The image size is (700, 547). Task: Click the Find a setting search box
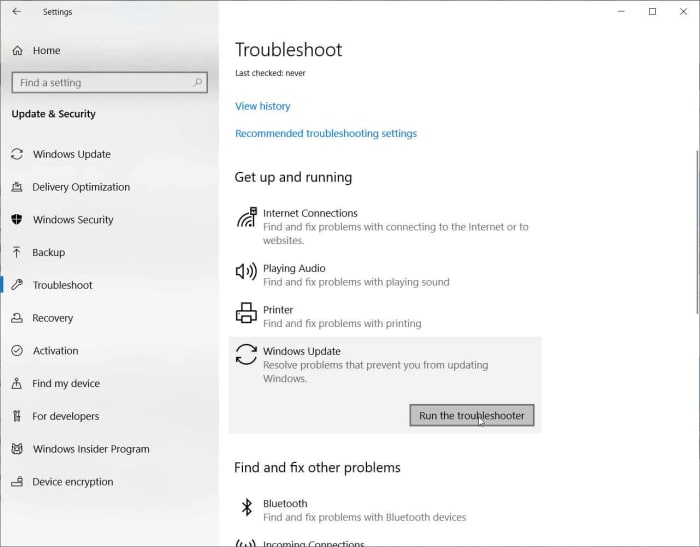[100, 83]
